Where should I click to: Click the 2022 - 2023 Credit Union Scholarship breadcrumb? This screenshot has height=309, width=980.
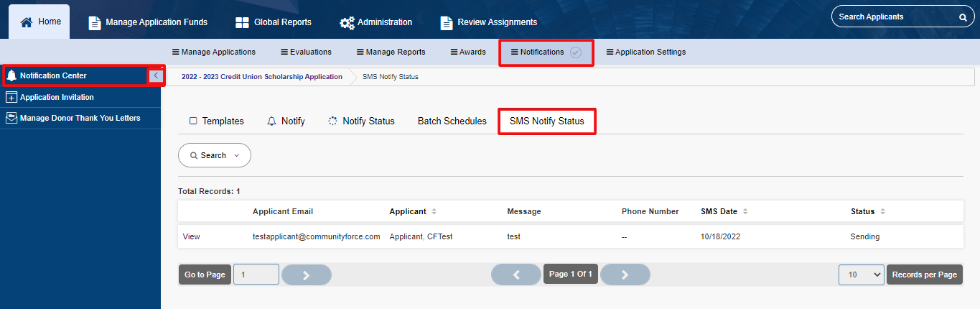pyautogui.click(x=262, y=77)
